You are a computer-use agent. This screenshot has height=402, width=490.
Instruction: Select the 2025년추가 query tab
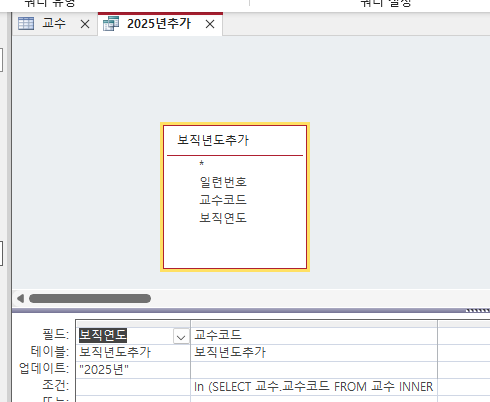pyautogui.click(x=159, y=24)
